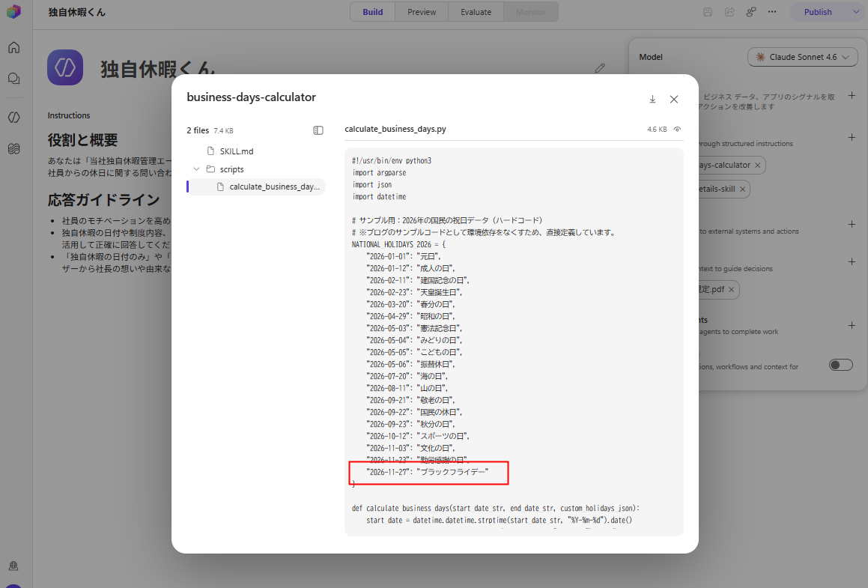This screenshot has height=588, width=868.
Task: Switch to the Preview tab
Action: (421, 12)
